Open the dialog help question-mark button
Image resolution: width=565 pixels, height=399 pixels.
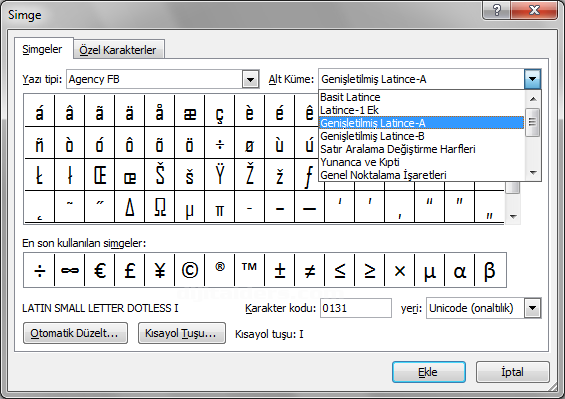(x=496, y=10)
